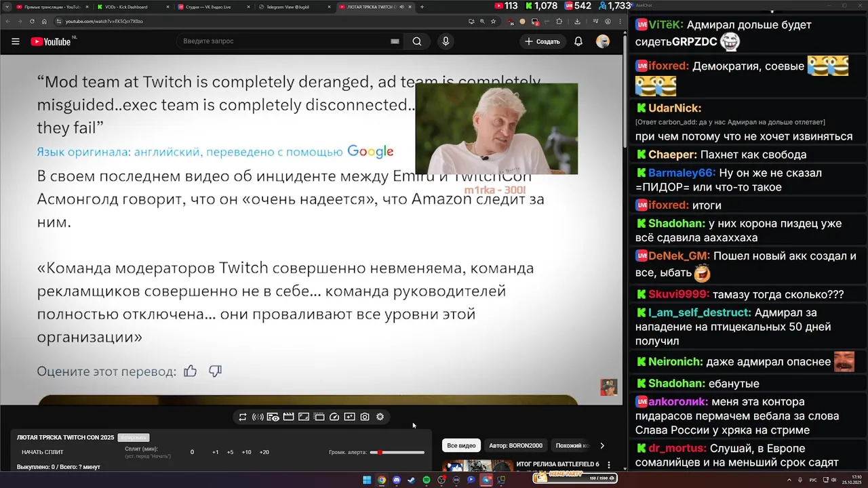Open Spotify from the taskbar
The width and height of the screenshot is (868, 488).
tap(427, 480)
